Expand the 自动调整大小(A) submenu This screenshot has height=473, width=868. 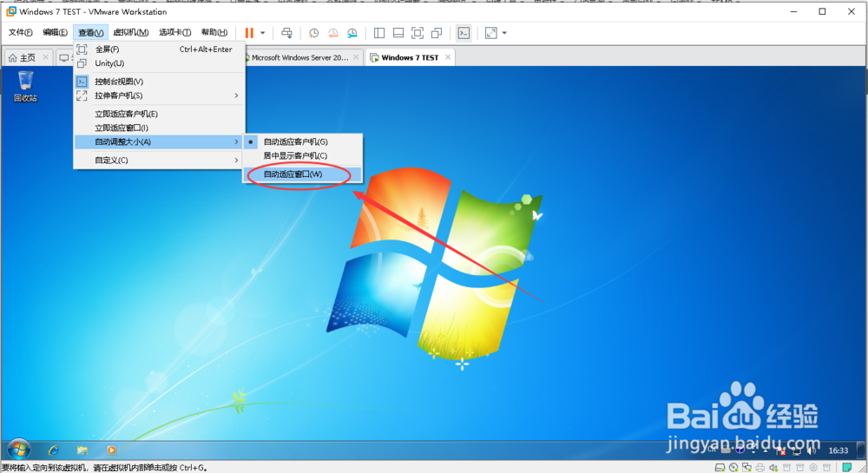(160, 142)
